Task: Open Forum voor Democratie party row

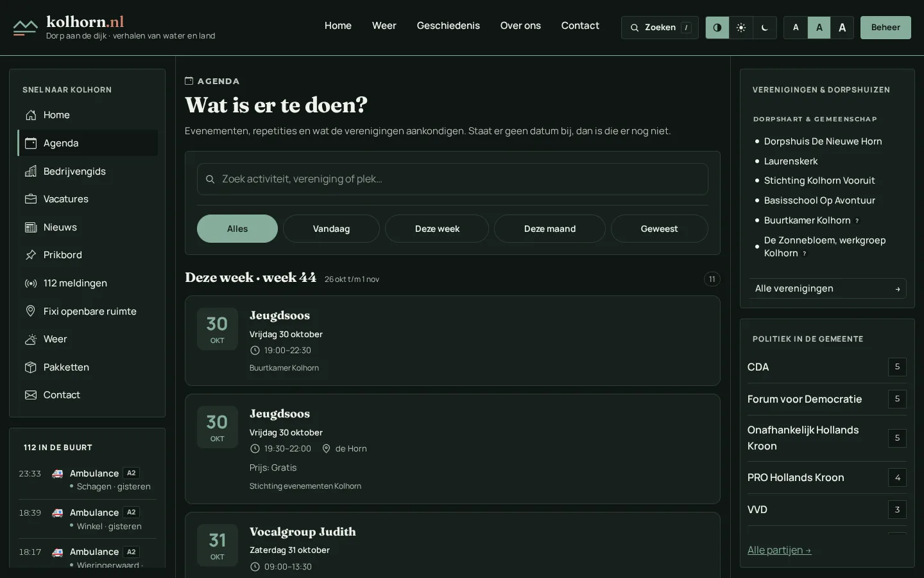Action: point(827,399)
